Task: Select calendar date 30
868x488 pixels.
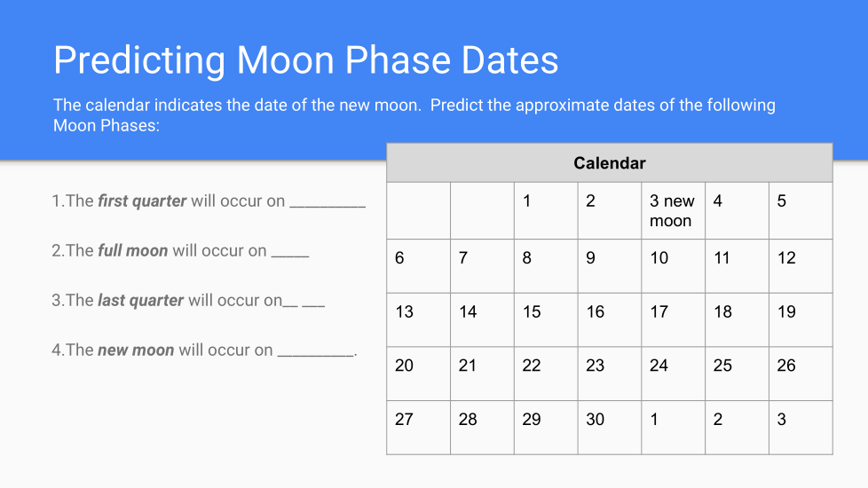Action: pyautogui.click(x=609, y=427)
